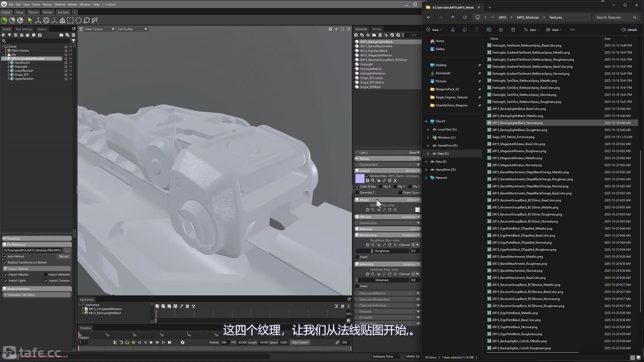Viewport: 644px width, 362px height.
Task: Toggle Auto-Reload checkbox
Action: (5, 256)
